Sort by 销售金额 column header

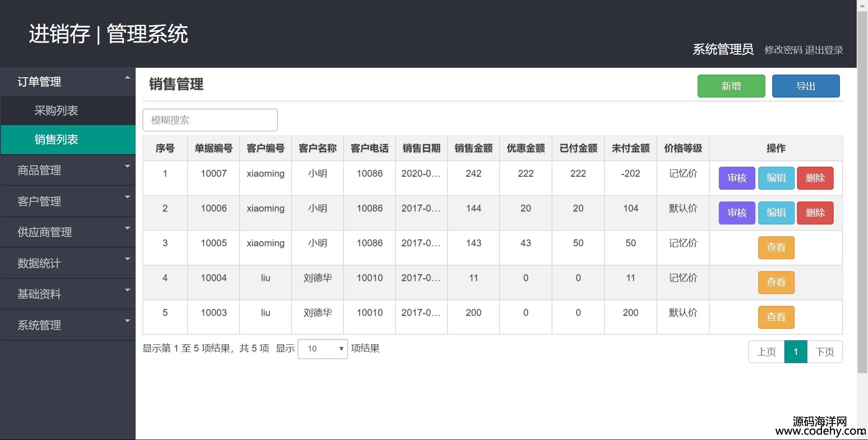click(x=474, y=148)
